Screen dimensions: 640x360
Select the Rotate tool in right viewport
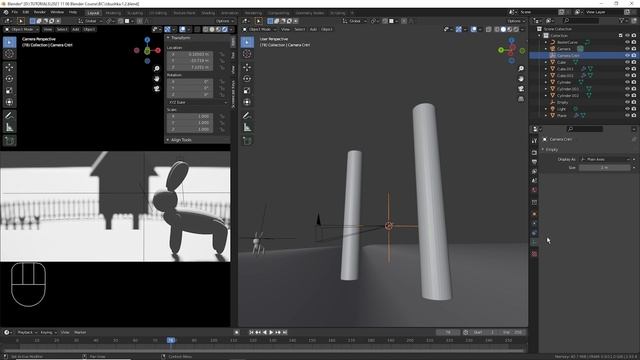pyautogui.click(x=247, y=79)
